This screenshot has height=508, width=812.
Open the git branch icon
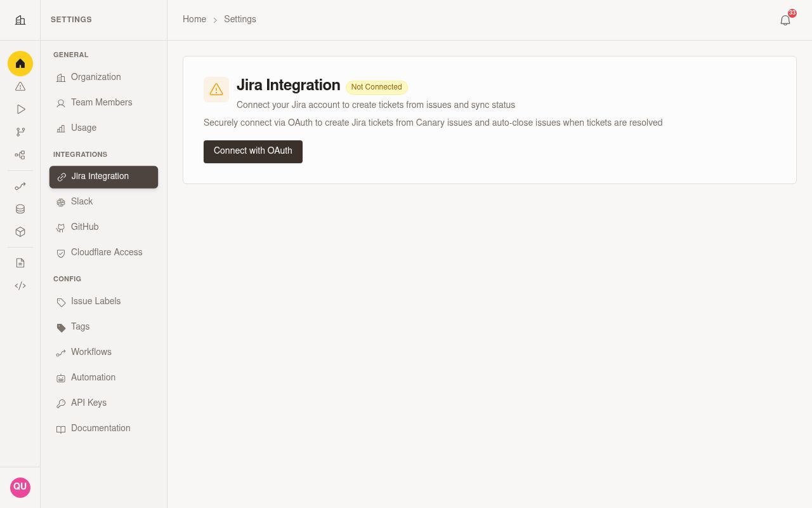(20, 132)
